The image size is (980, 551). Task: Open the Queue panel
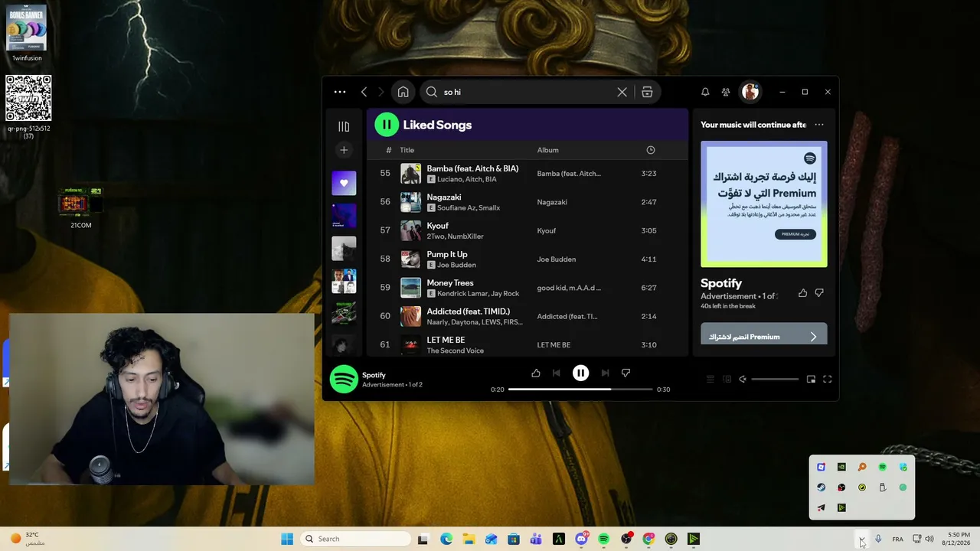pyautogui.click(x=710, y=379)
